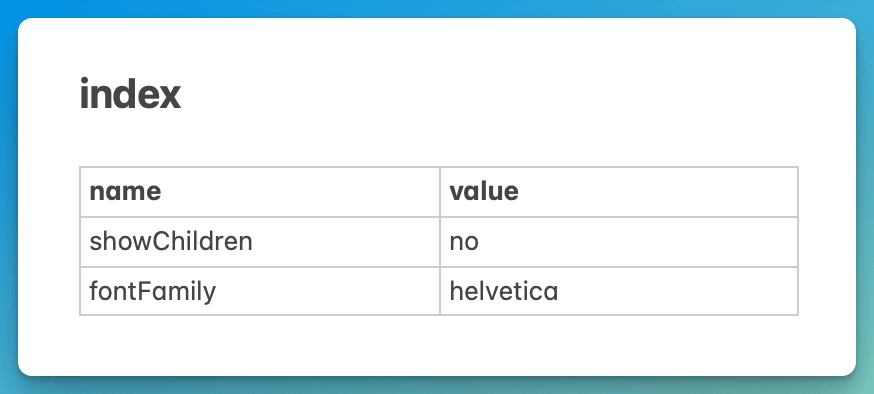
Task: Click the showChildren property cell
Action: [x=260, y=242]
